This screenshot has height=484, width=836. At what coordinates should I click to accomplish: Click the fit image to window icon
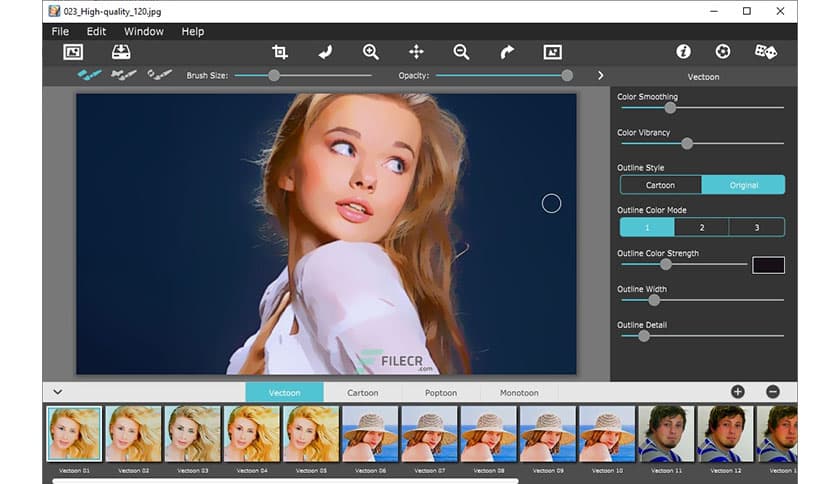(x=552, y=52)
